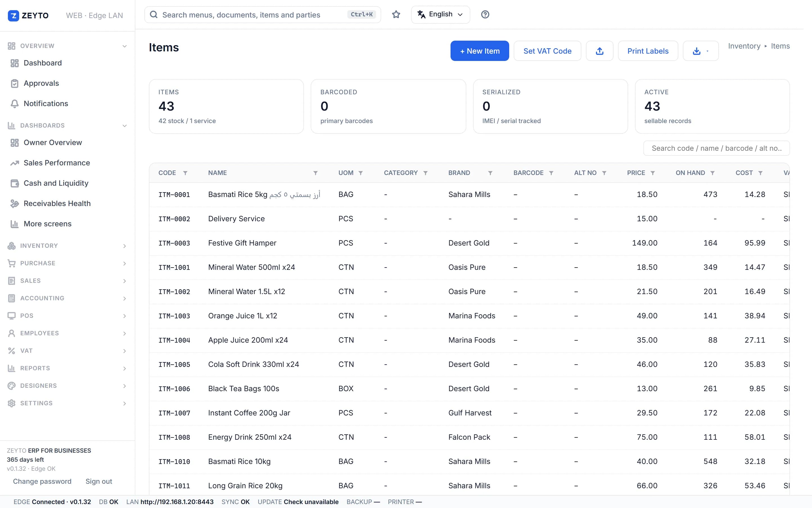Expand the Accounting sidebar section
The width and height of the screenshot is (812, 508).
click(67, 298)
